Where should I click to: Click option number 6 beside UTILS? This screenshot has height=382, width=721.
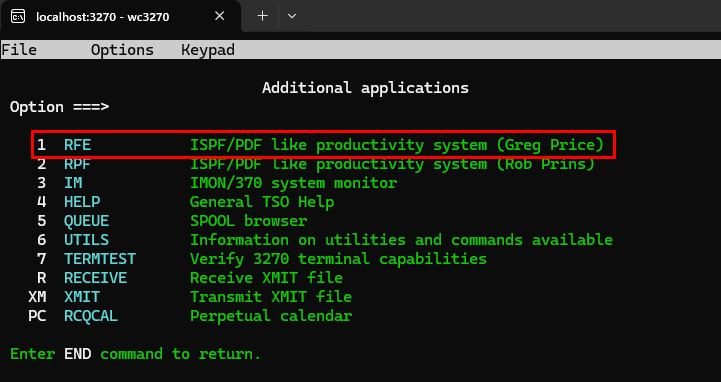point(41,240)
